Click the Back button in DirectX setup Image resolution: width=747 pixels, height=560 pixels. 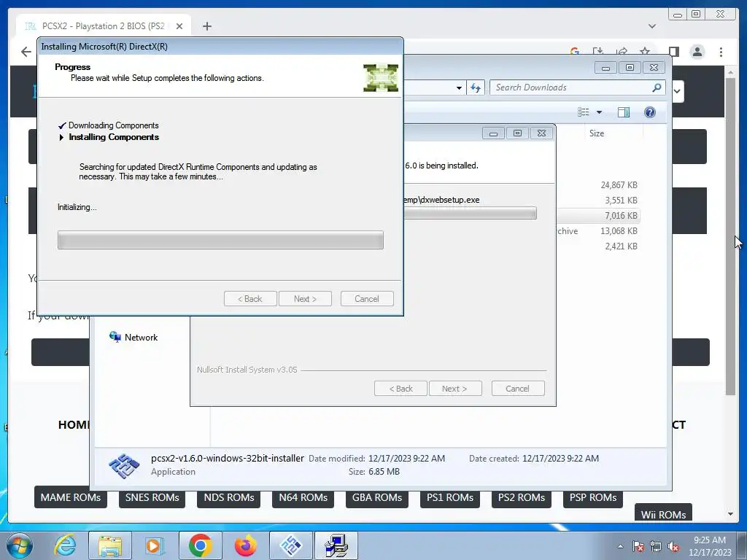[x=250, y=298]
